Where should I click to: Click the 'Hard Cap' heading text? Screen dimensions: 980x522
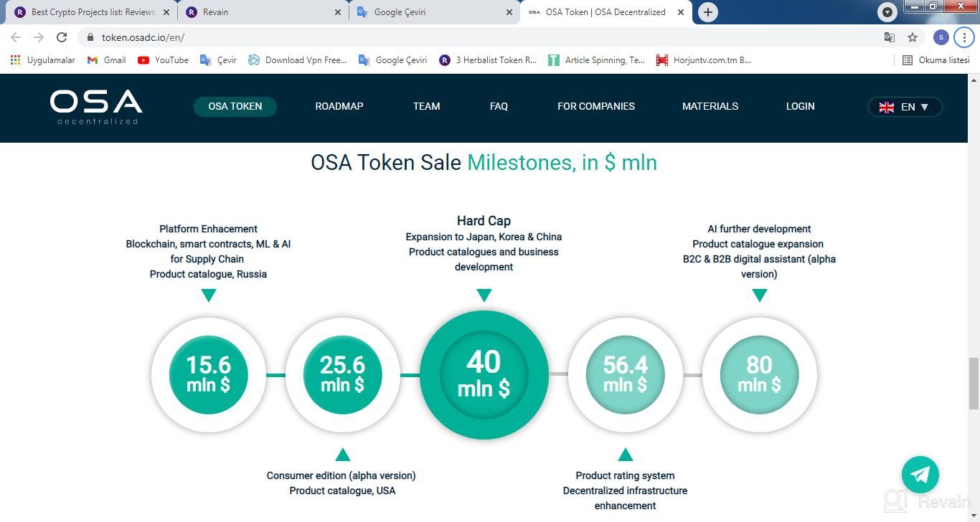click(484, 221)
